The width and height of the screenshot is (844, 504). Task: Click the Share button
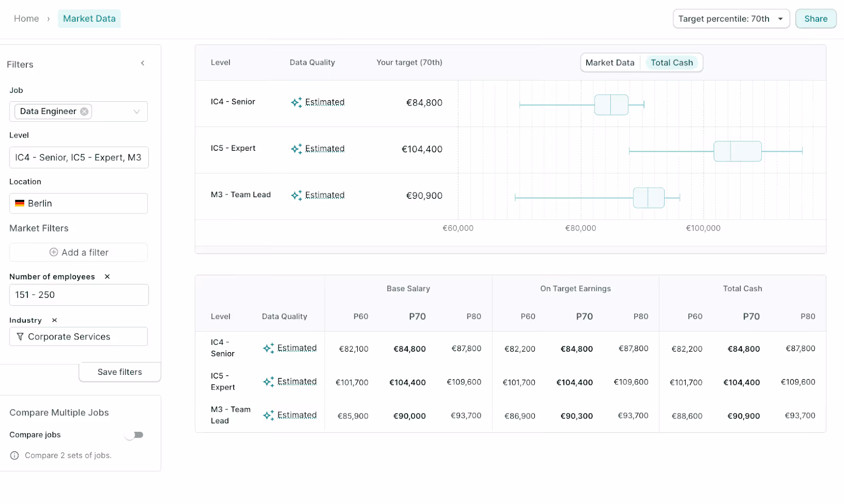click(816, 18)
